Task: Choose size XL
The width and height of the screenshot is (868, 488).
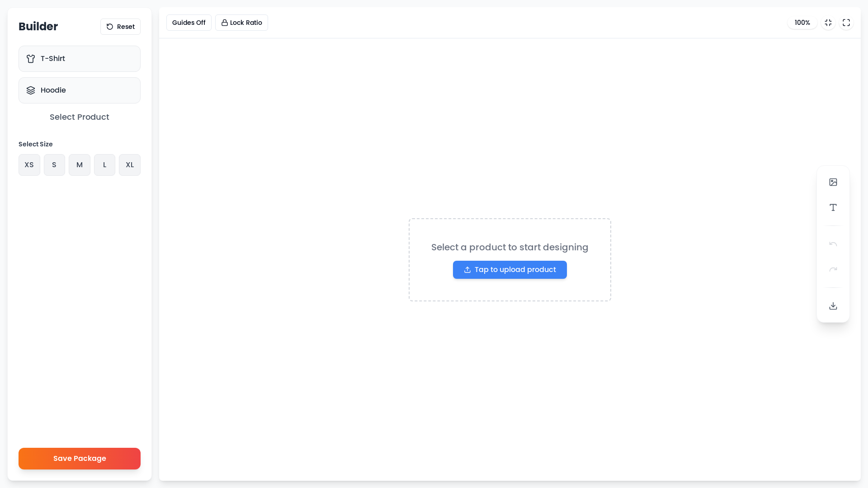Action: click(130, 165)
